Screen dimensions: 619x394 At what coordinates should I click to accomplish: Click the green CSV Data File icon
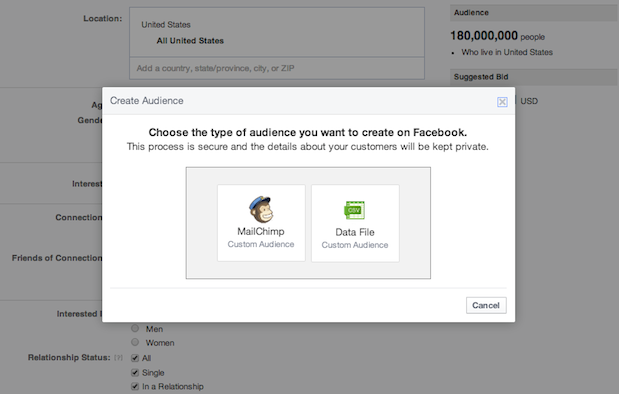coord(355,210)
